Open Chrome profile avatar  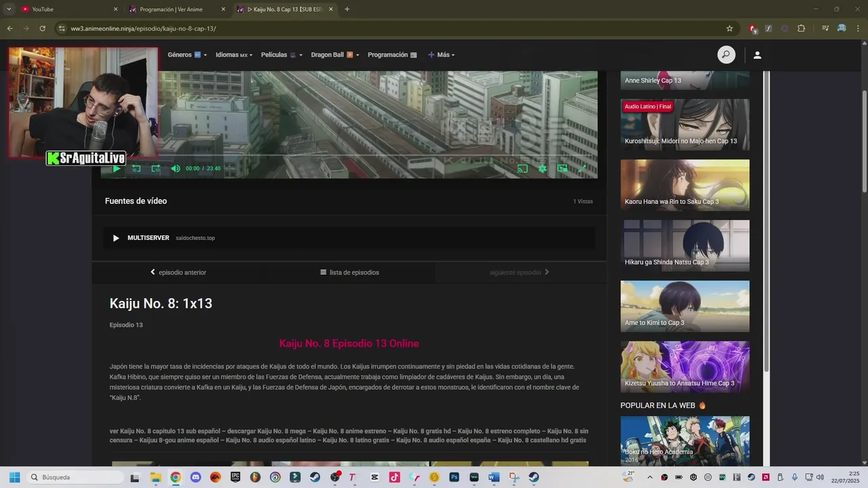point(842,28)
